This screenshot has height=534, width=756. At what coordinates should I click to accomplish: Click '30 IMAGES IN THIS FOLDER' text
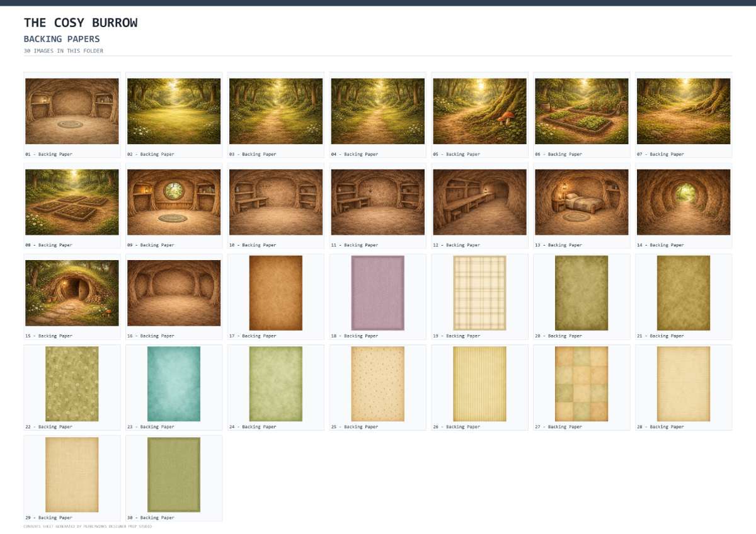coord(64,51)
